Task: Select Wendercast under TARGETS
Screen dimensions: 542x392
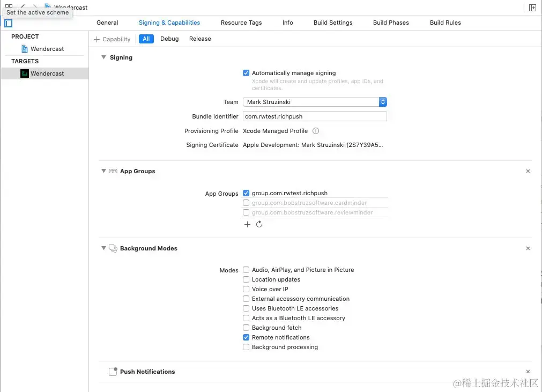Action: click(x=44, y=73)
